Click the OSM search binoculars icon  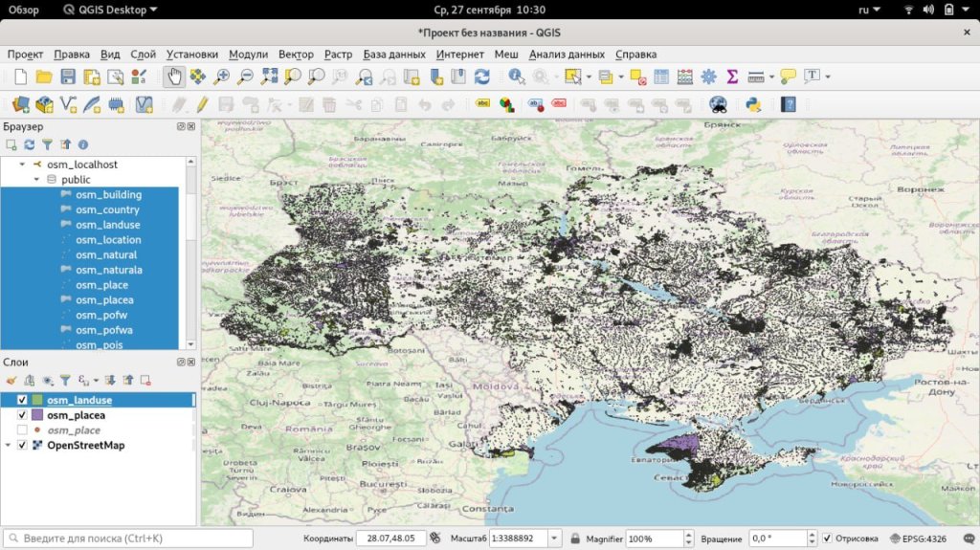[718, 104]
